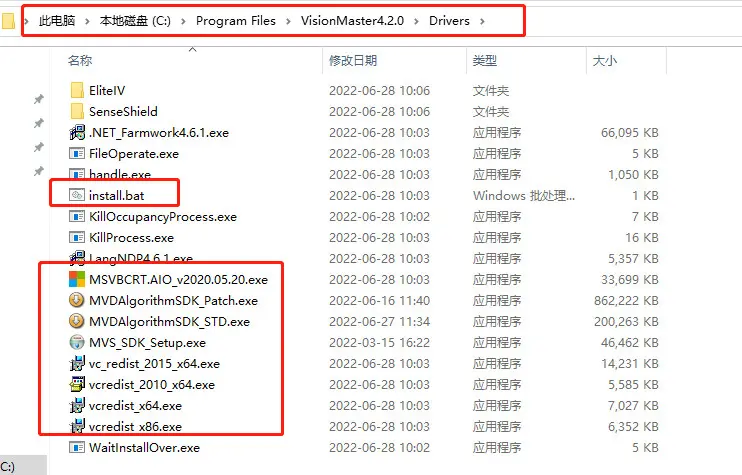Click the folder icon in the address bar
742x475 pixels.
click(8, 21)
